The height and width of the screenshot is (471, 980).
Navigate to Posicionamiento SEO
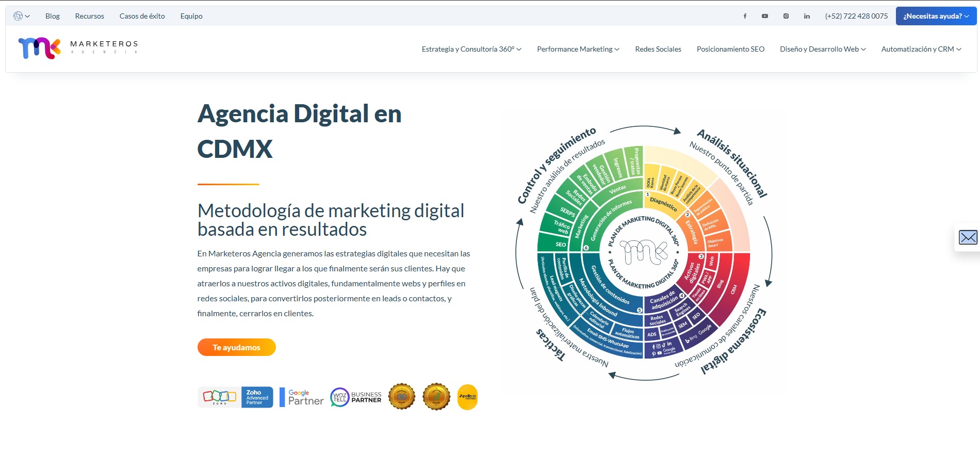730,49
